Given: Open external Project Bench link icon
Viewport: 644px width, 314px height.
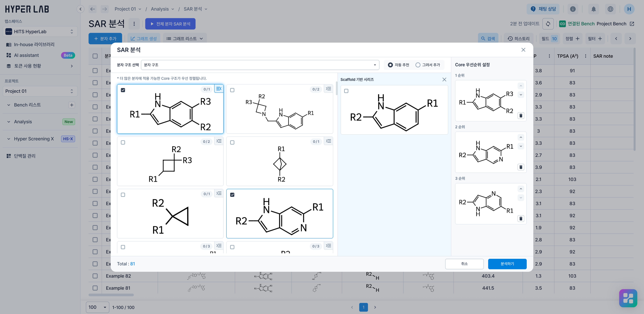Looking at the screenshot, I should click(632, 24).
